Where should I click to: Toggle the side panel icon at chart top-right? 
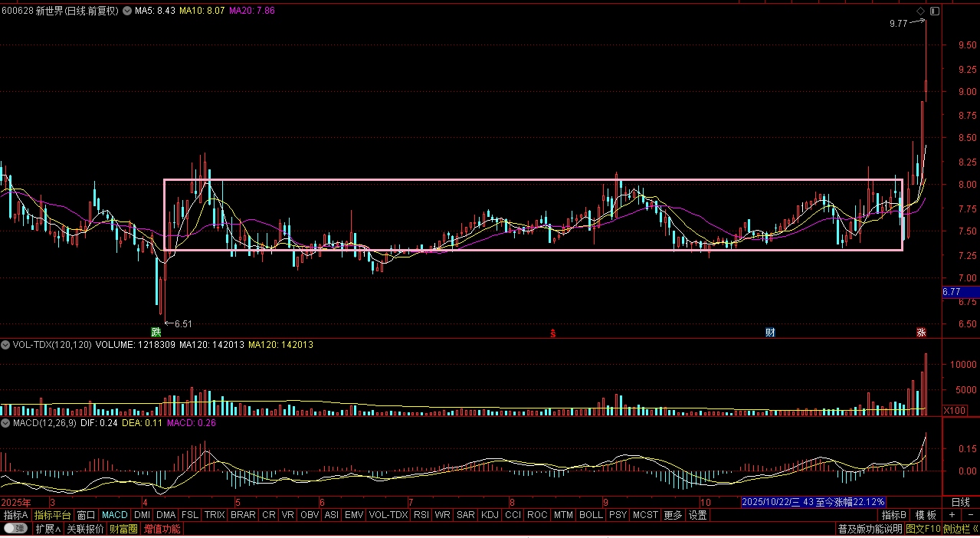coord(933,11)
